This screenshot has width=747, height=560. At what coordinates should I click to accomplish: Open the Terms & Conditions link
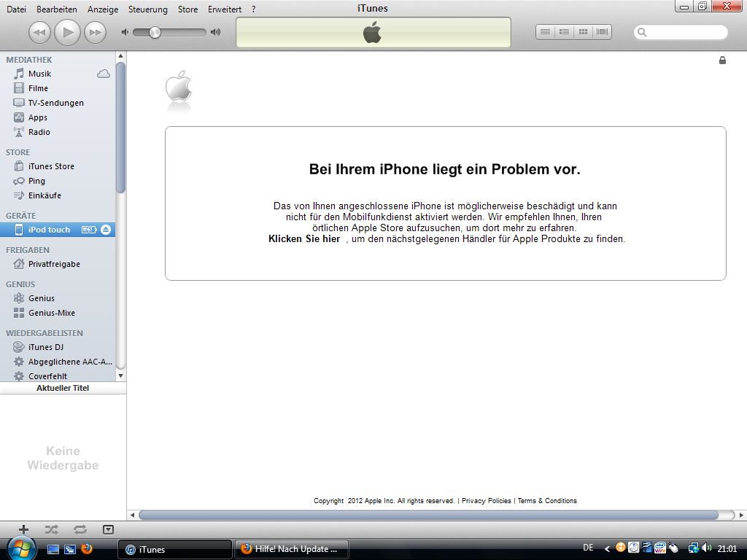point(547,500)
